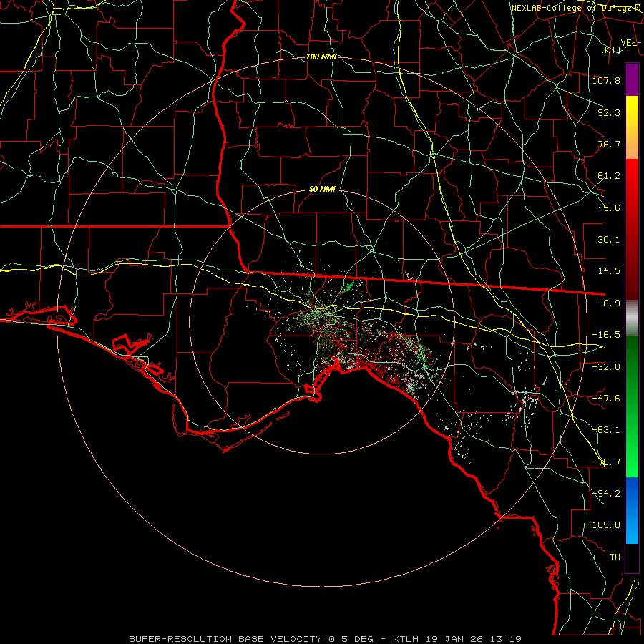Pick the gray near-zero segment of the color bar
Image resolution: width=644 pixels, height=644 pixels.
point(632,318)
